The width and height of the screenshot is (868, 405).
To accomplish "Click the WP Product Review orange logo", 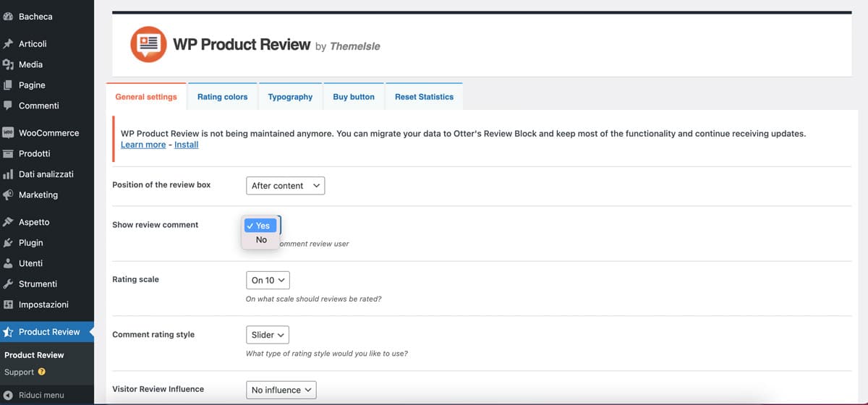I will (148, 45).
